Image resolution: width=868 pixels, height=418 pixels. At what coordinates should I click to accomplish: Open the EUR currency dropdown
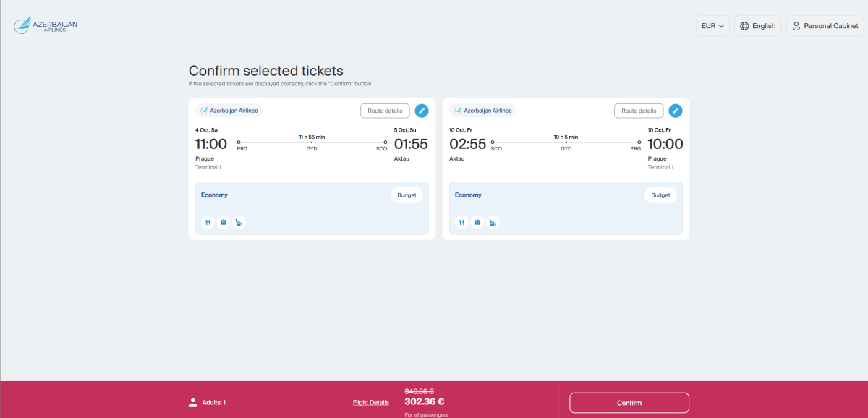click(712, 26)
